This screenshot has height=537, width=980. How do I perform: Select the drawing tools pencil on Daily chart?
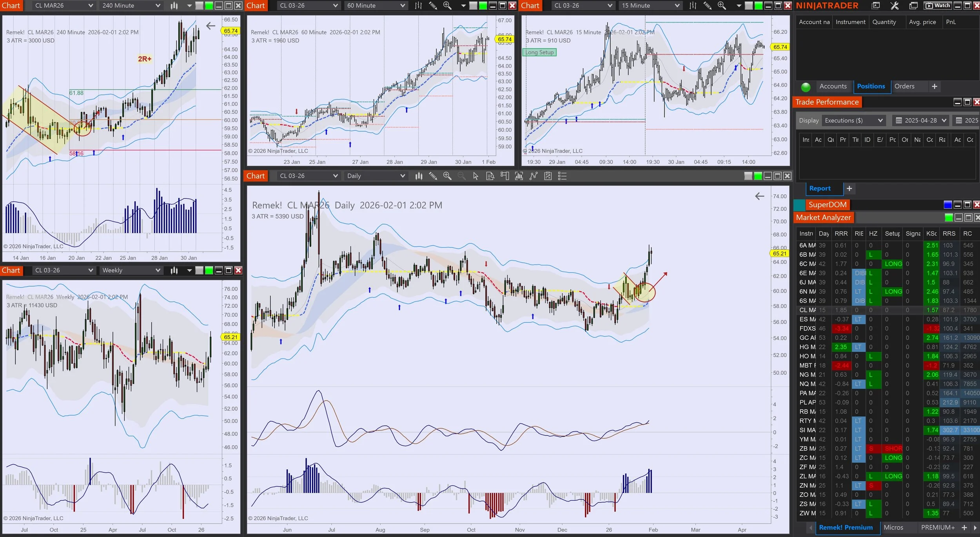coord(433,176)
